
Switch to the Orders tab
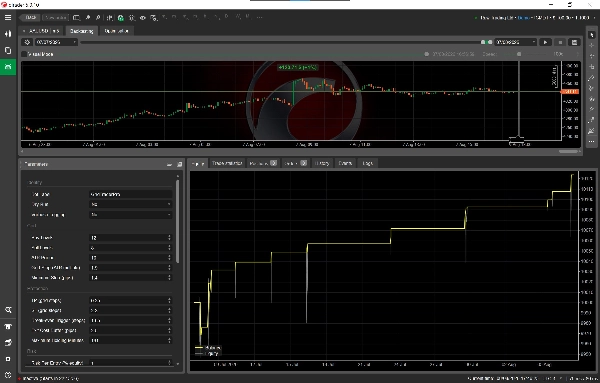(295, 163)
